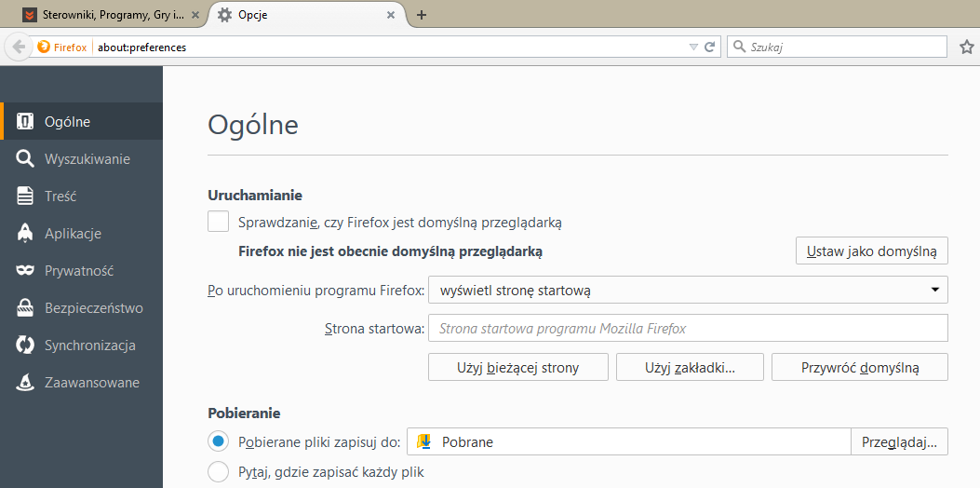Click the Uruchamianie section heading
The width and height of the screenshot is (980, 488).
pyautogui.click(x=255, y=196)
